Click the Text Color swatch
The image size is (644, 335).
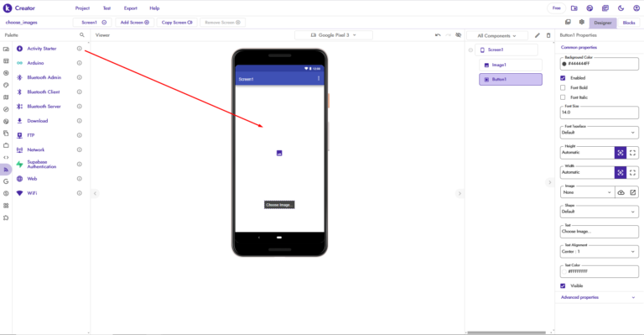point(564,271)
